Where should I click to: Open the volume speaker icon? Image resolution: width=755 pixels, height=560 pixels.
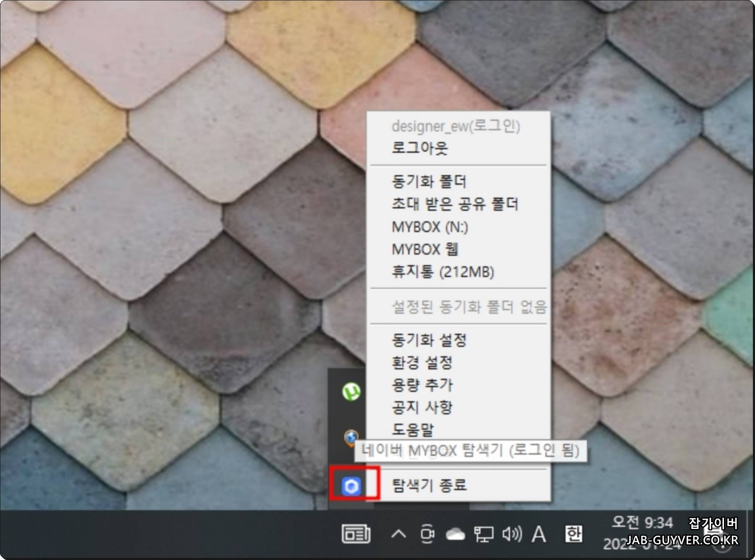tap(512, 534)
